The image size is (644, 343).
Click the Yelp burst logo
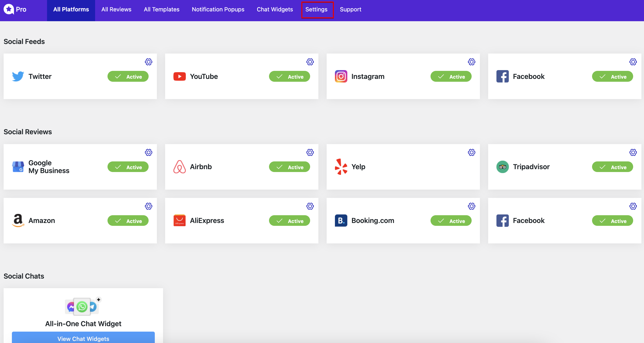click(x=341, y=167)
